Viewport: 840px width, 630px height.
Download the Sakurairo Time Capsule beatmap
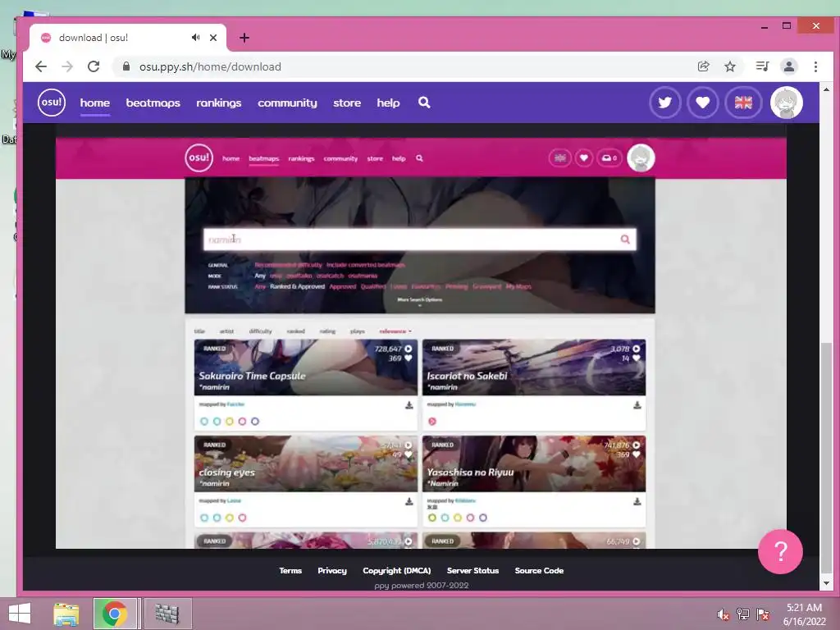tap(409, 405)
